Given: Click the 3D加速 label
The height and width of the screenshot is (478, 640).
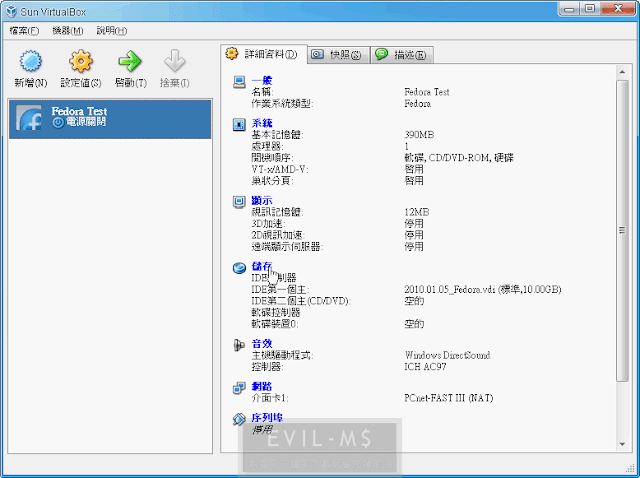Looking at the screenshot, I should (x=268, y=224).
